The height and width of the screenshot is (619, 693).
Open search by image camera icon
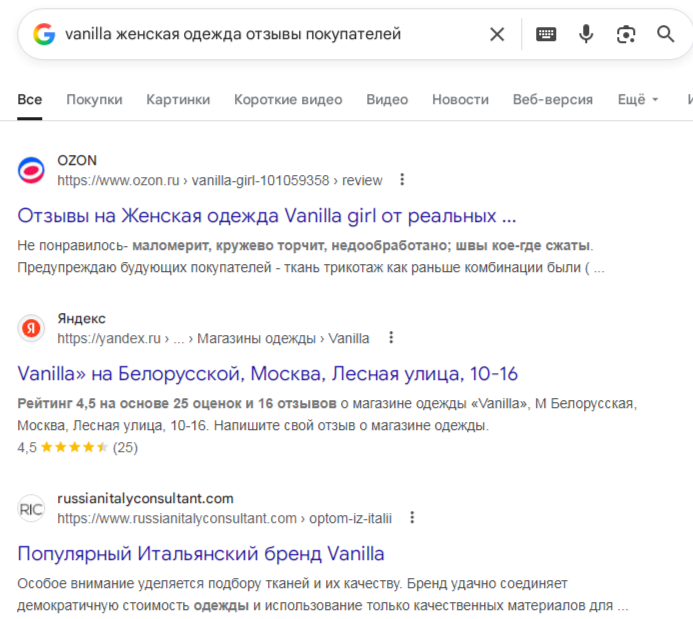pos(626,34)
